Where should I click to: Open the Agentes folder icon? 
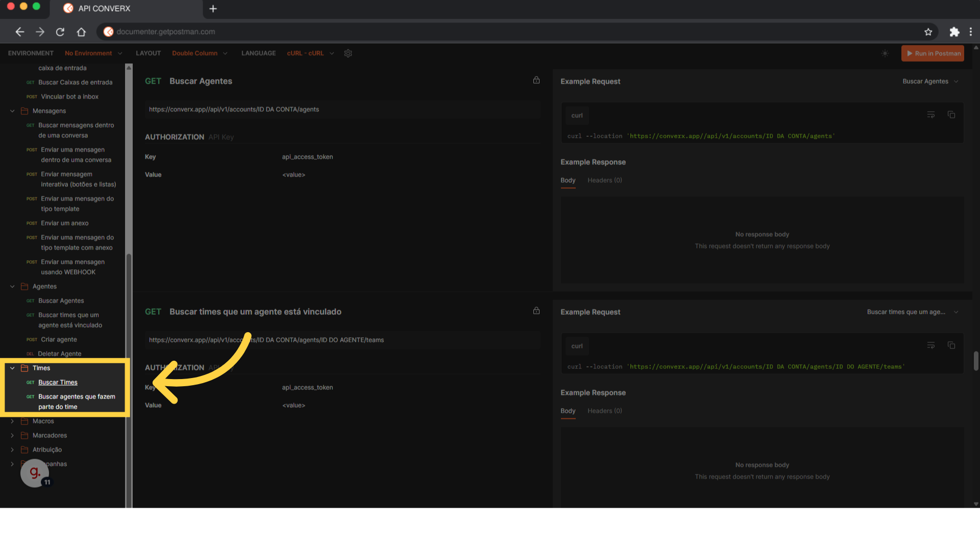coord(24,286)
